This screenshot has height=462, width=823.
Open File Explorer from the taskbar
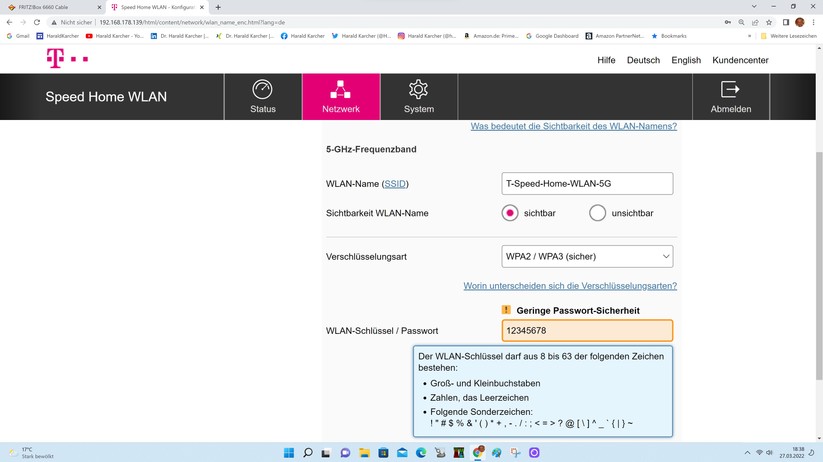364,453
